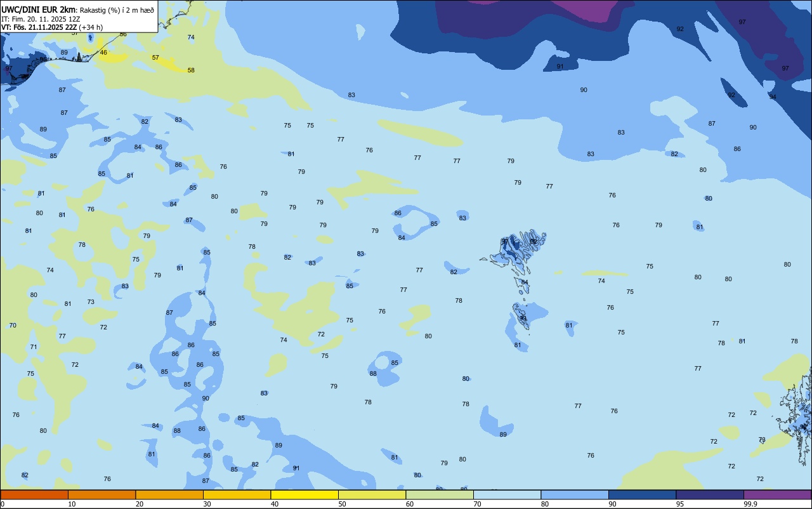The image size is (812, 509).
Task: Click the humidity value "57" on the map
Action: point(155,58)
